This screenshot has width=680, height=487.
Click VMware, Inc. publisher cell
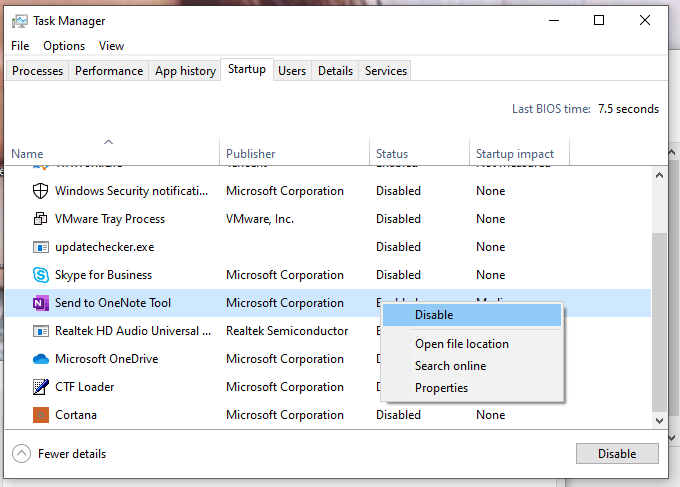(x=260, y=219)
